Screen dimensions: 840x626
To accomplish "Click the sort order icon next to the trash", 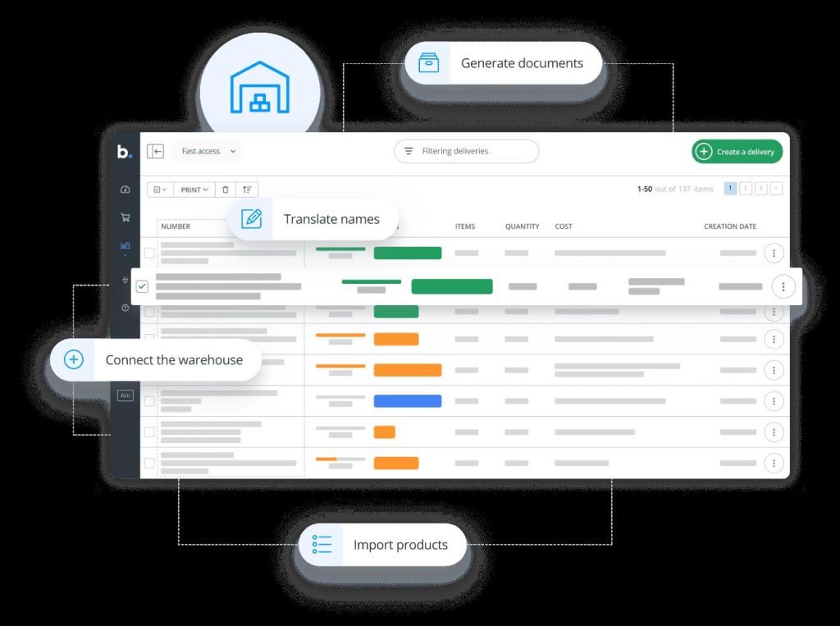I will click(x=247, y=190).
